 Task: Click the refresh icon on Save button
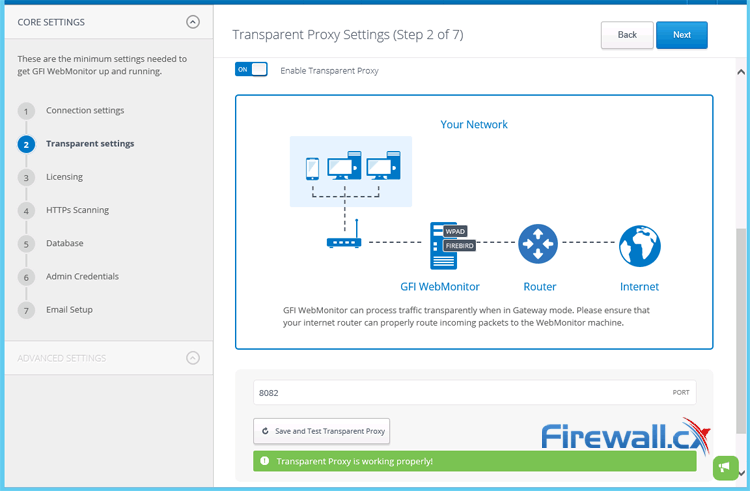265,431
